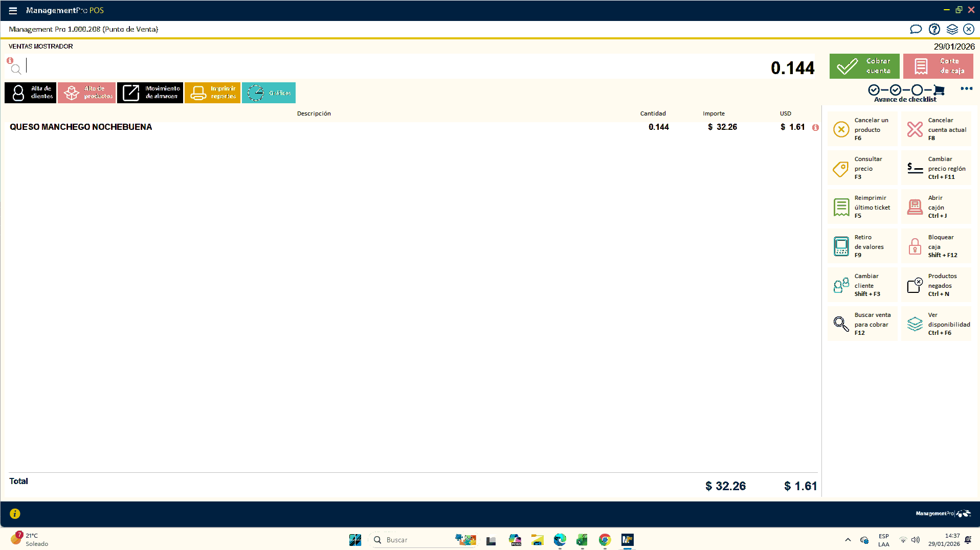Click the Avance de checklist progress indicator
Viewport: 980px width, 550px height.
coord(905,93)
